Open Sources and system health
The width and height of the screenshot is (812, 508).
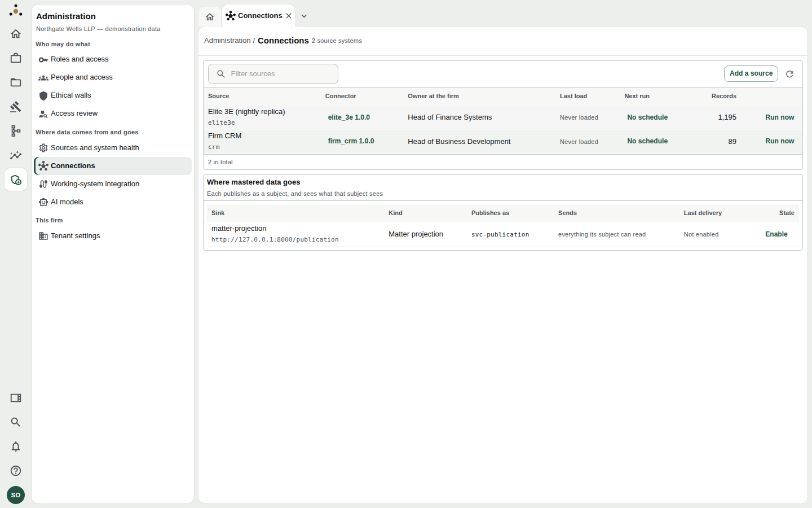113,148
